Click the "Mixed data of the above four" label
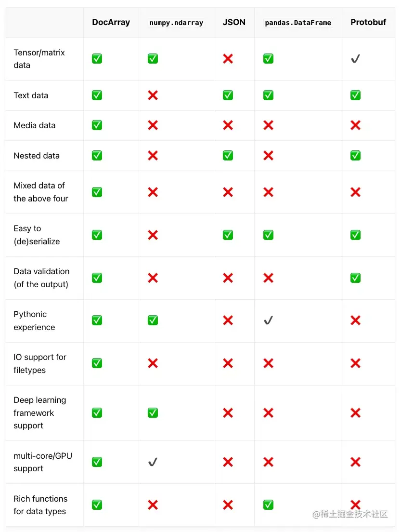Screen dimensions: 401x532 click(x=41, y=192)
